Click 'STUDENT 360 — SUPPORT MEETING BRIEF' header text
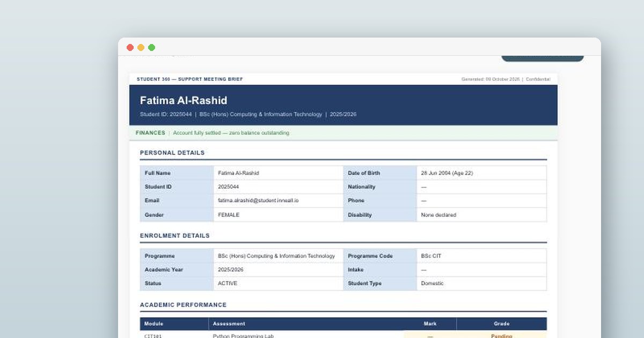This screenshot has height=338, width=644. [190, 79]
